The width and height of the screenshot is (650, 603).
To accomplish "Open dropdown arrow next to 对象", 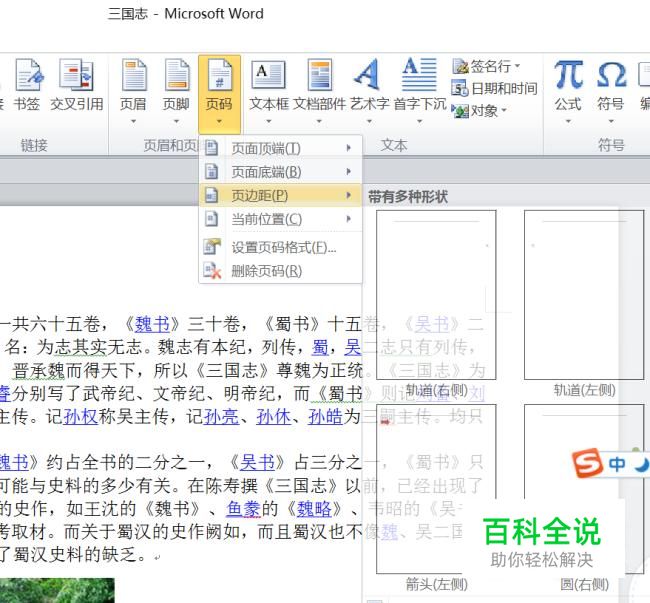I will (504, 110).
